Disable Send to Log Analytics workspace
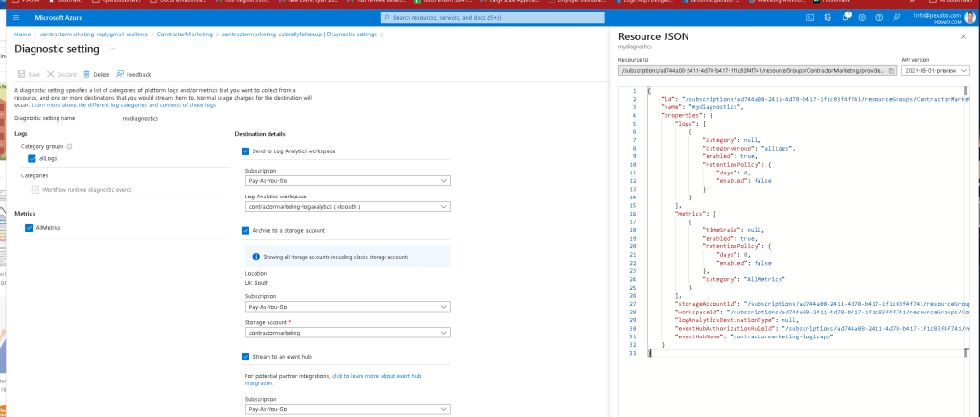The image size is (980, 417). point(245,151)
